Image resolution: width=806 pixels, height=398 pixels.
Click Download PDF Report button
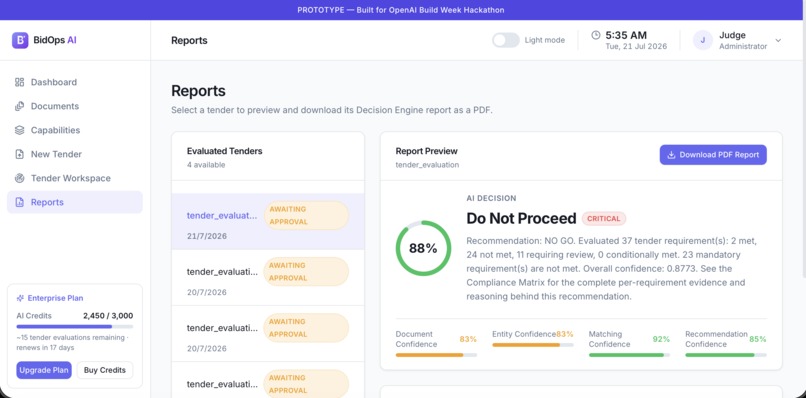pos(713,155)
